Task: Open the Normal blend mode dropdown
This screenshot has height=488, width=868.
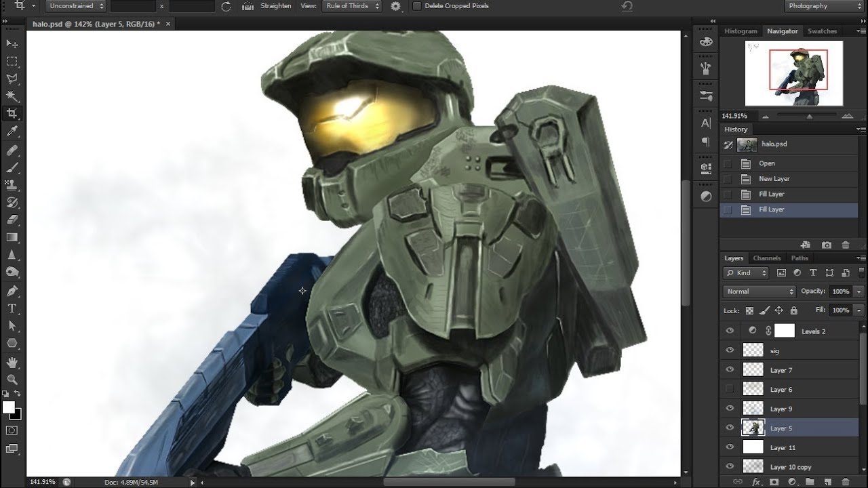Action: point(759,291)
